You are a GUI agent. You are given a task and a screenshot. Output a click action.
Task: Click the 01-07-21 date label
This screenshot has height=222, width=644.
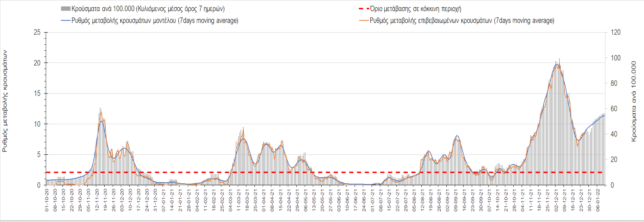(372, 201)
